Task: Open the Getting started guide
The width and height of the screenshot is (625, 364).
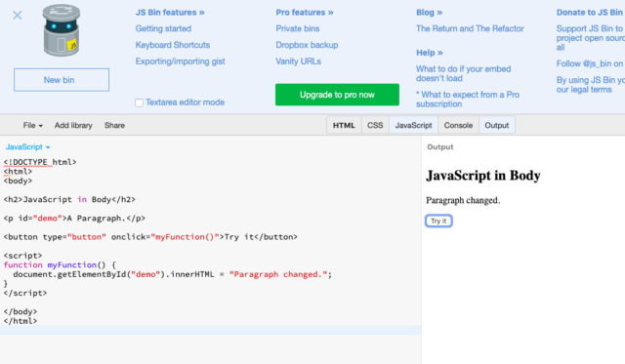Action: pyautogui.click(x=163, y=28)
